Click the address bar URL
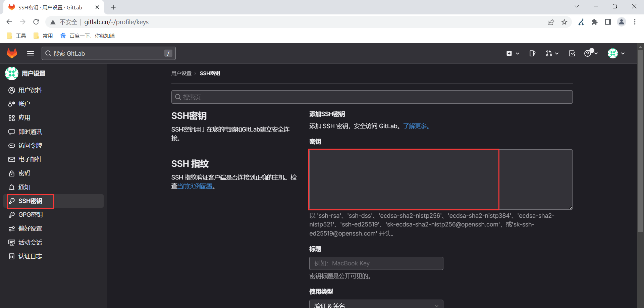Screen dimensions: 644x308 click(x=116, y=22)
